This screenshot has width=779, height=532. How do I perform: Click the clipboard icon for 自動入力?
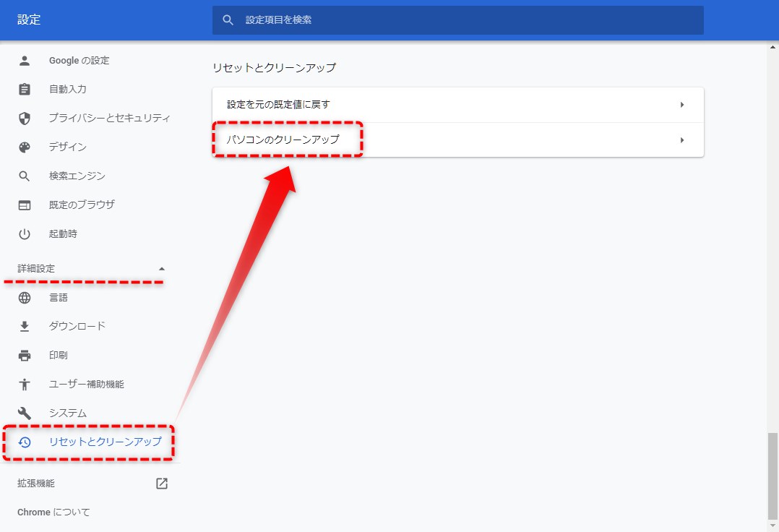[25, 90]
